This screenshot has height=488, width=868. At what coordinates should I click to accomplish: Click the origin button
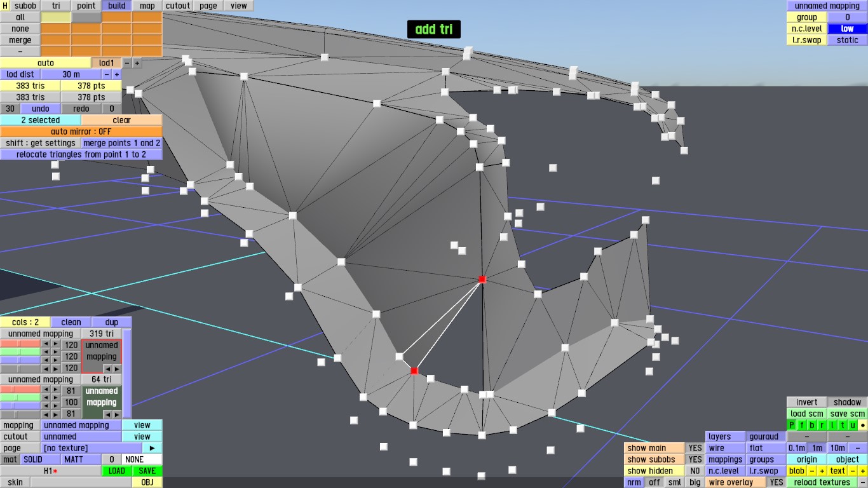(807, 459)
